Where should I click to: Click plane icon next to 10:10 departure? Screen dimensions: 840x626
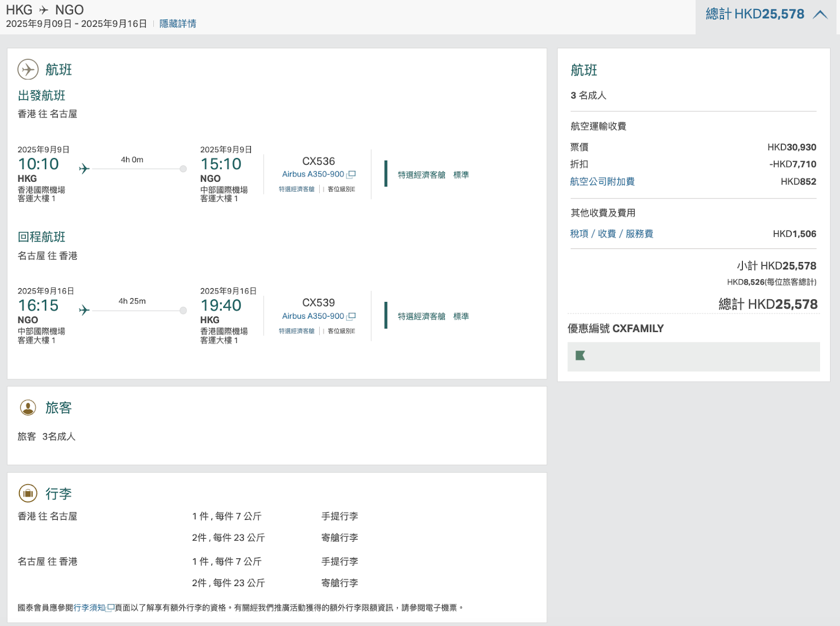84,169
